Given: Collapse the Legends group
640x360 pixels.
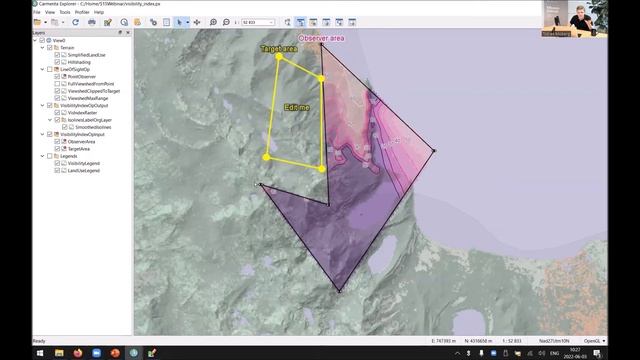Looking at the screenshot, I should coord(42,156).
